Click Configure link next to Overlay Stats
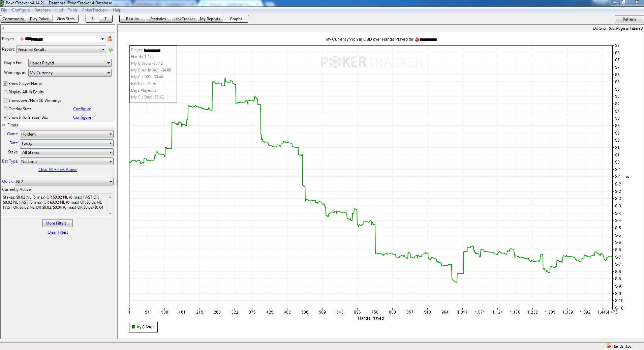 click(82, 109)
